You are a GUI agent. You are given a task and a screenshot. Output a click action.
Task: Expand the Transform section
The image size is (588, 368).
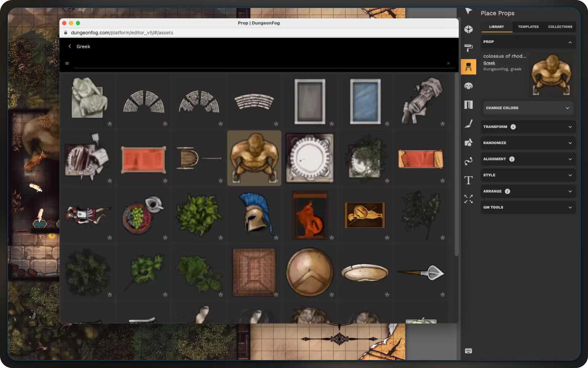tap(528, 127)
